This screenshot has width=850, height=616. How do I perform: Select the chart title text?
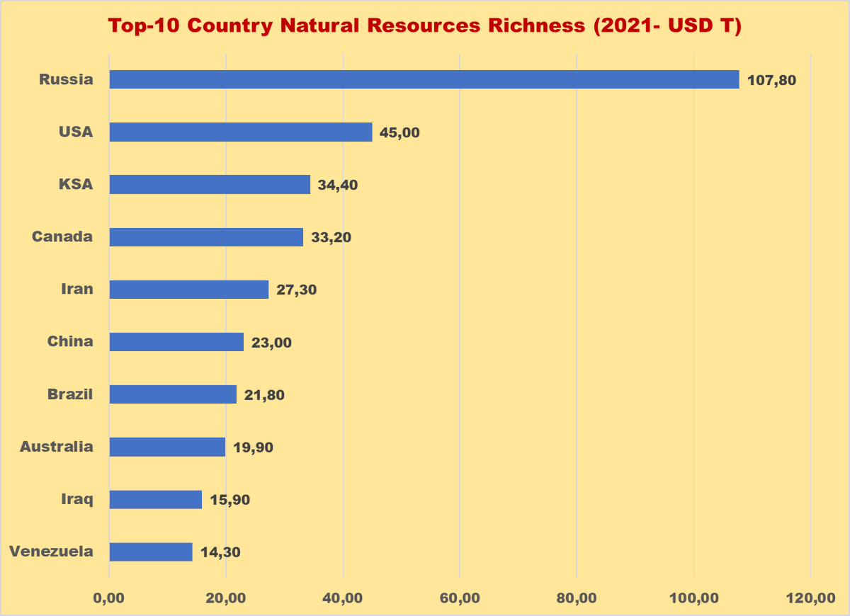click(x=425, y=26)
